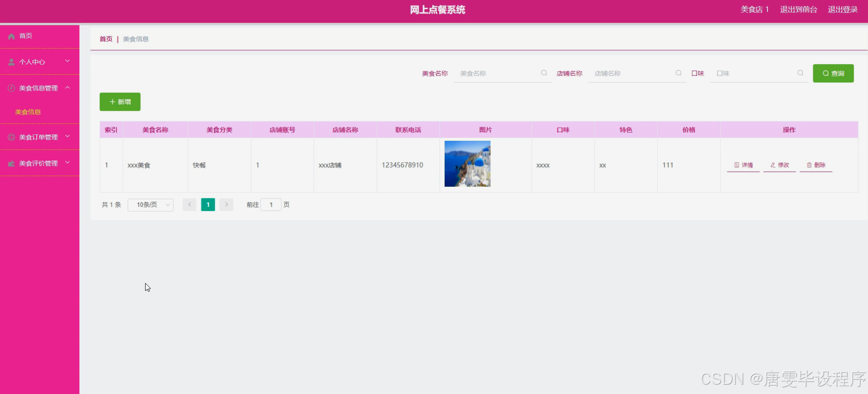Image resolution: width=868 pixels, height=394 pixels.
Task: Open the 个人中心 menu label
Action: [x=32, y=62]
